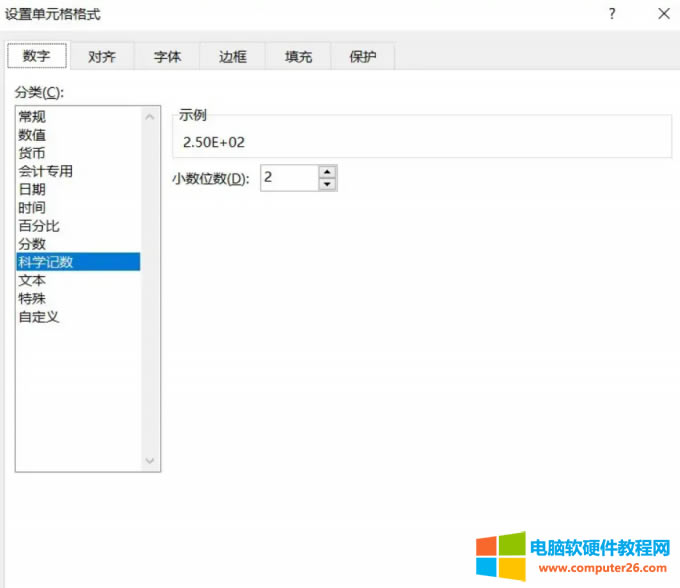Select 日期 in the list

[32, 189]
